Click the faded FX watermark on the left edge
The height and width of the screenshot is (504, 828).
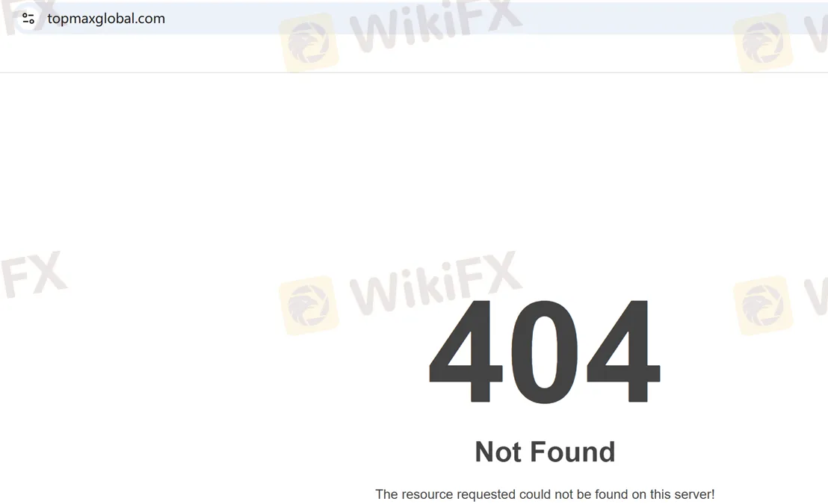pos(34,275)
